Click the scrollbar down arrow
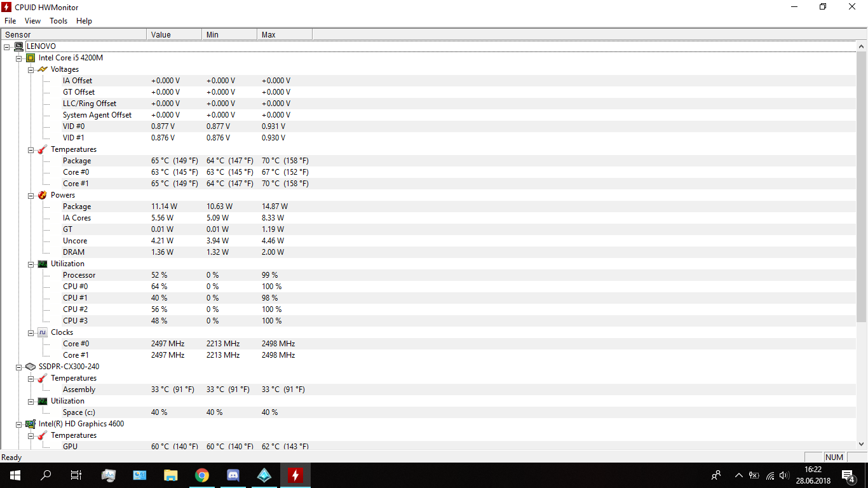Viewport: 868px width, 488px height. pyautogui.click(x=862, y=444)
